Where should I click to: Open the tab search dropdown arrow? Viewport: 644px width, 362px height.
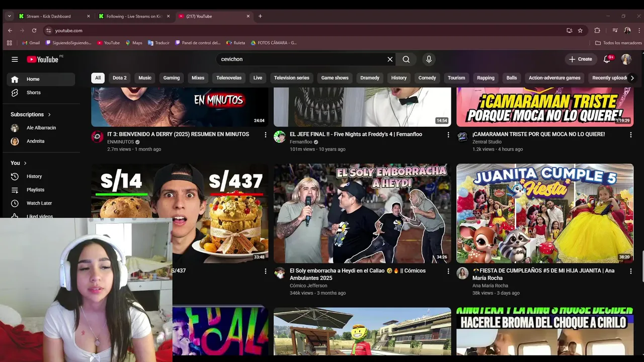tap(9, 16)
